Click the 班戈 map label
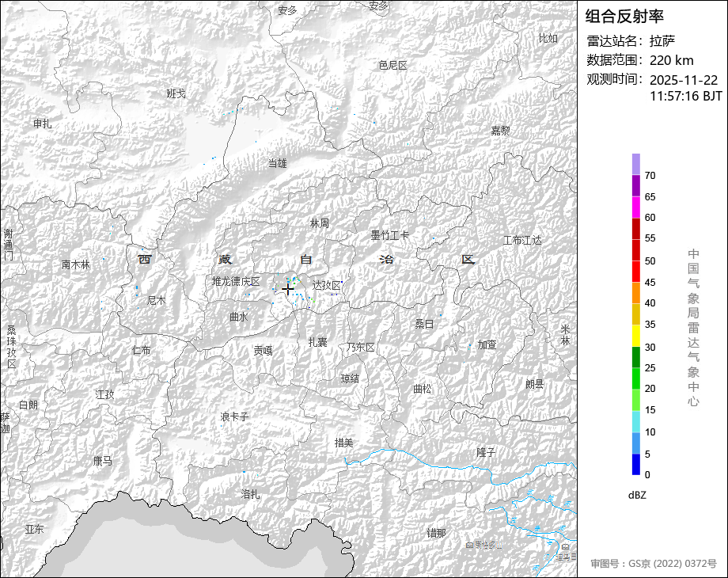 (x=176, y=93)
